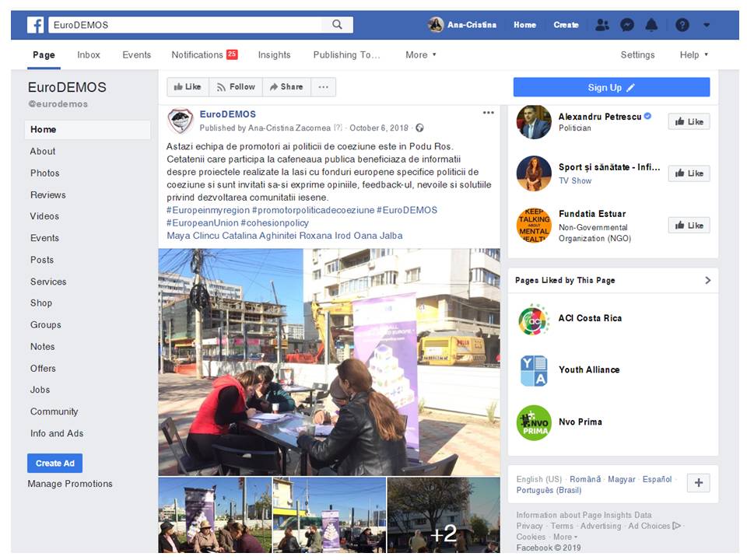
Task: Click Create in the top bar
Action: (x=566, y=25)
